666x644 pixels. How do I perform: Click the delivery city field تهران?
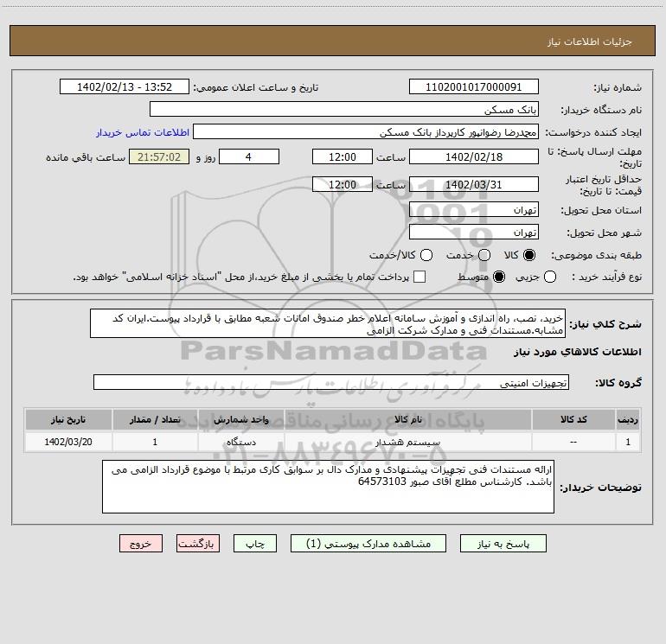click(474, 233)
